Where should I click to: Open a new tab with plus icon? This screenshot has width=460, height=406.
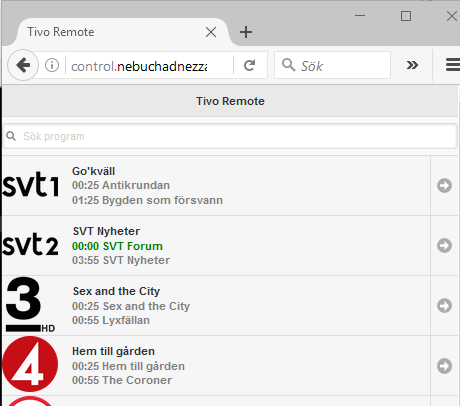(x=246, y=32)
